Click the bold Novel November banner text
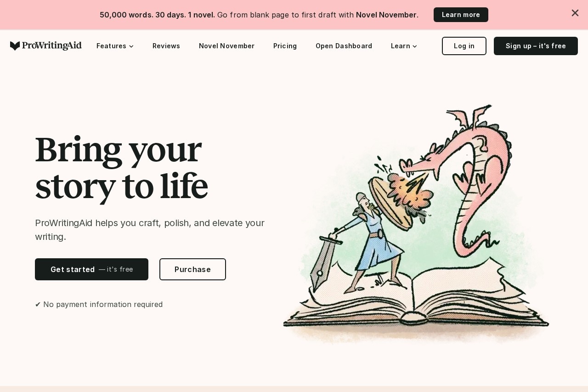The image size is (588, 392). click(x=386, y=15)
